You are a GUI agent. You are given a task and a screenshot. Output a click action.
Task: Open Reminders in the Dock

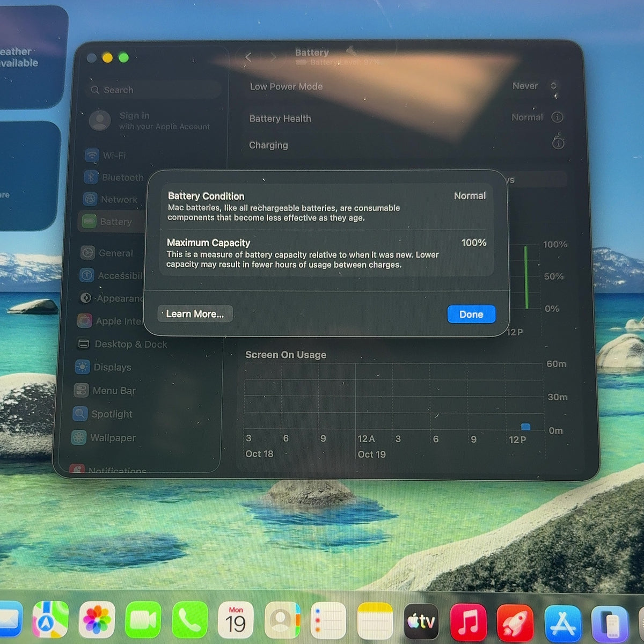click(x=328, y=620)
